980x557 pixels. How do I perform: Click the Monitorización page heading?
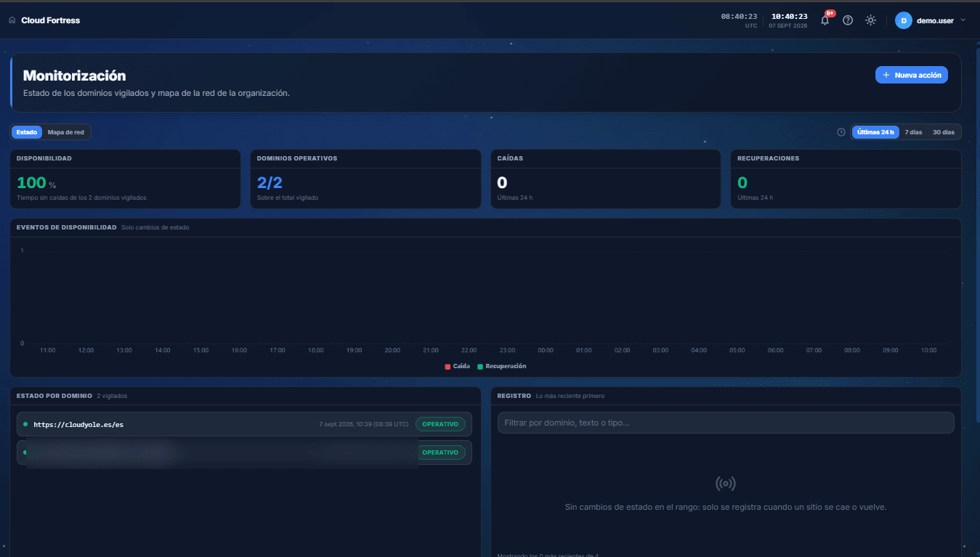point(75,76)
